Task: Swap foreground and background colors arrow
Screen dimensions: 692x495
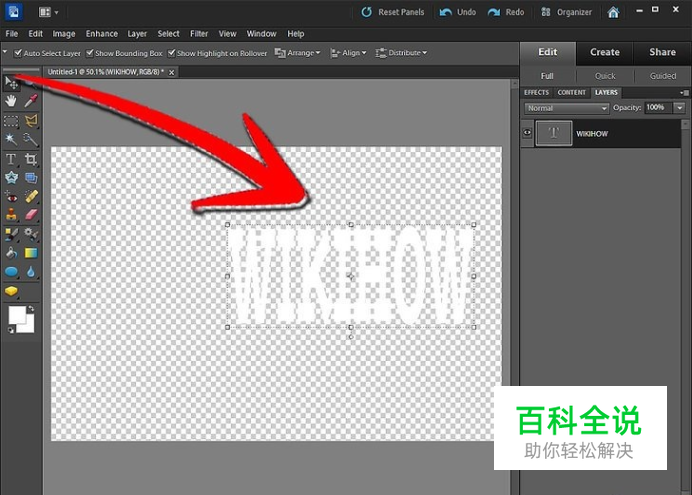Action: (31, 308)
